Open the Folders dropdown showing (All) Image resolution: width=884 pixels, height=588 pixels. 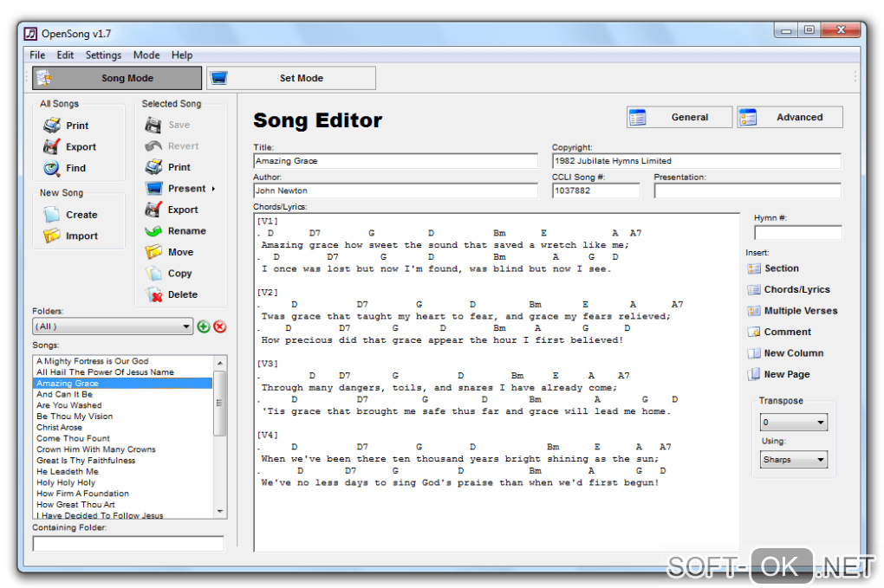(113, 326)
